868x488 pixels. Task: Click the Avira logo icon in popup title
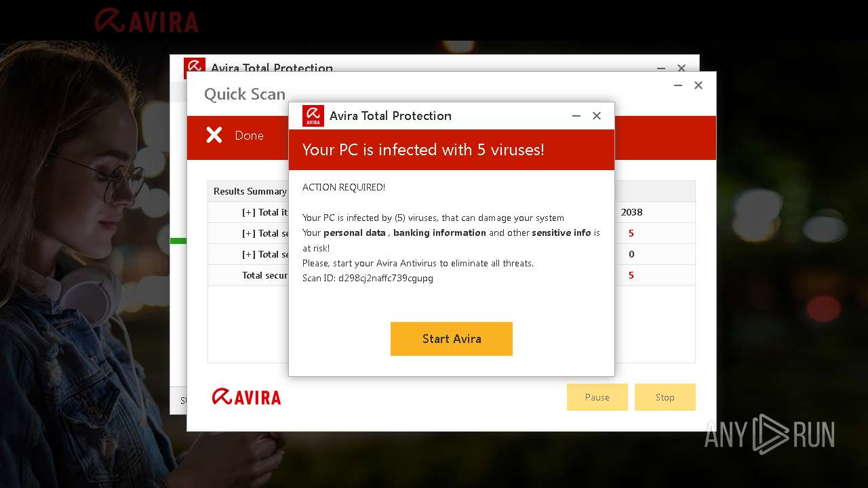click(313, 116)
